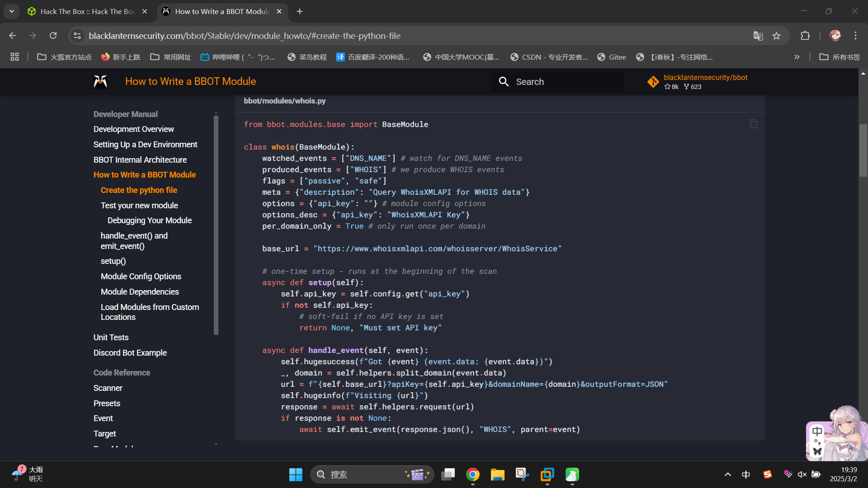This screenshot has height=488, width=868.
Task: Open Task View on taskbar
Action: (448, 474)
